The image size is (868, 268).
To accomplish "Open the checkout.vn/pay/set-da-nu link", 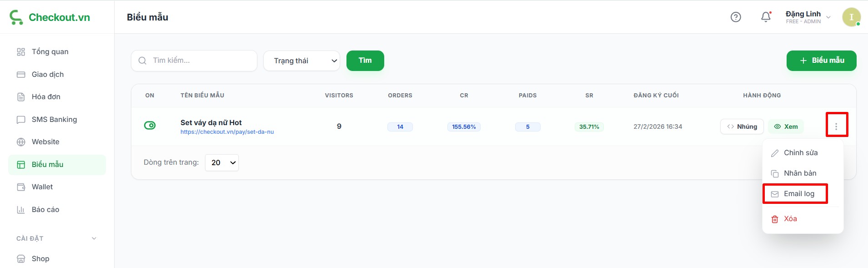I will [x=227, y=132].
